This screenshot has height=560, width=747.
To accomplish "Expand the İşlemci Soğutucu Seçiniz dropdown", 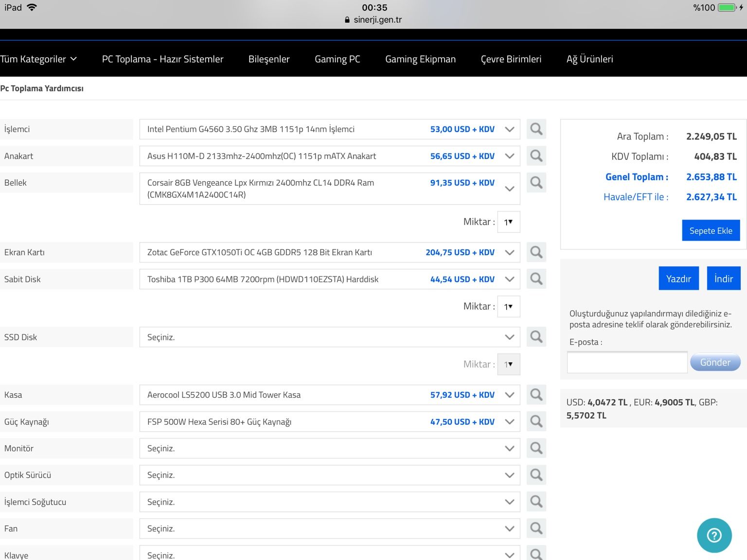I will pyautogui.click(x=330, y=502).
